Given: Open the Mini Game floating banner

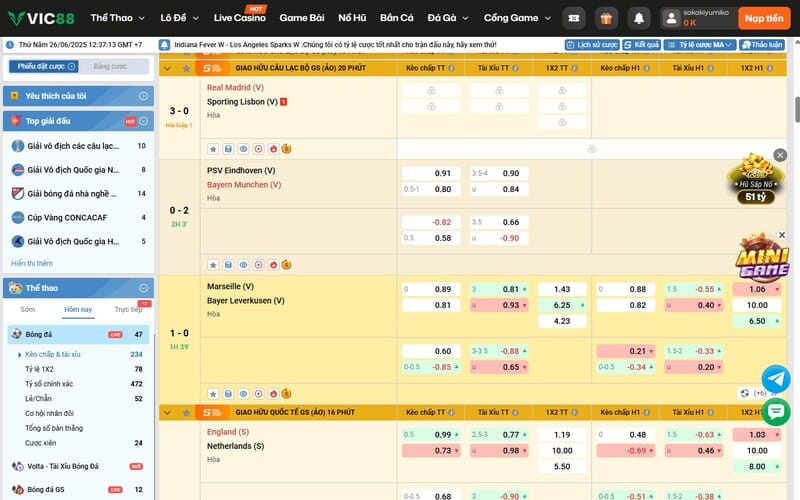Looking at the screenshot, I should click(x=762, y=260).
